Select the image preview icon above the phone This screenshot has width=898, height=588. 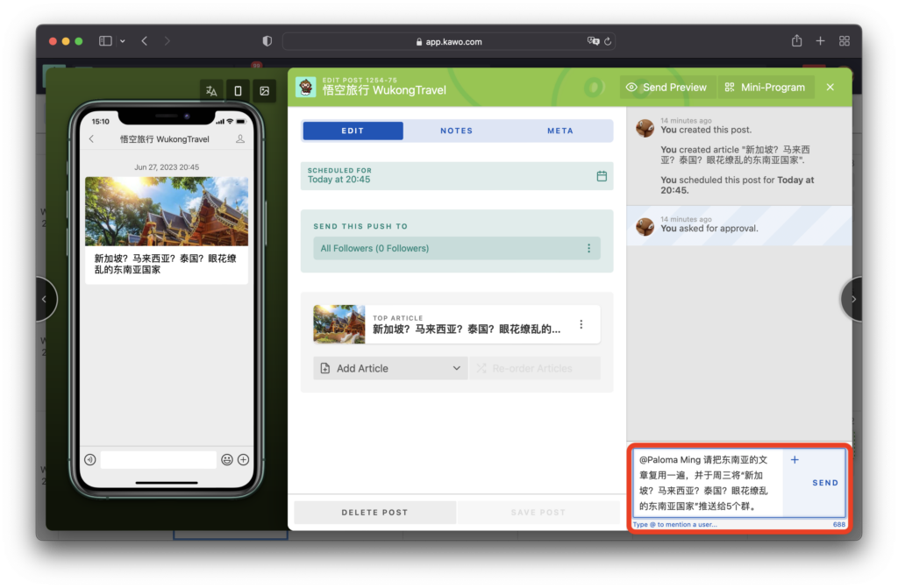point(264,90)
